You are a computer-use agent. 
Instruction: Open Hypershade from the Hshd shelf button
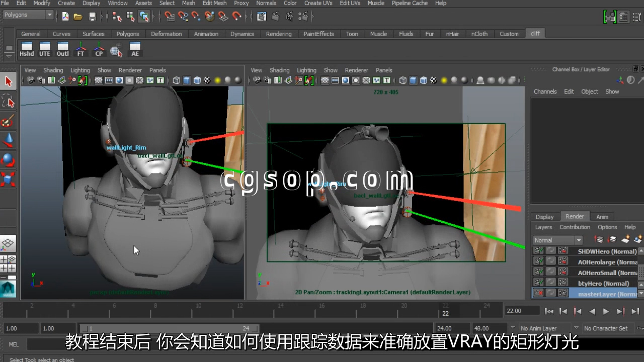coord(27,49)
